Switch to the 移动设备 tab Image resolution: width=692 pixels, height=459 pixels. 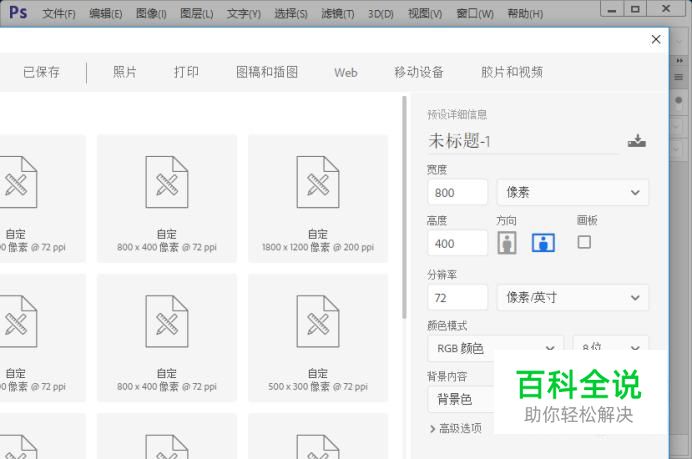(x=419, y=72)
